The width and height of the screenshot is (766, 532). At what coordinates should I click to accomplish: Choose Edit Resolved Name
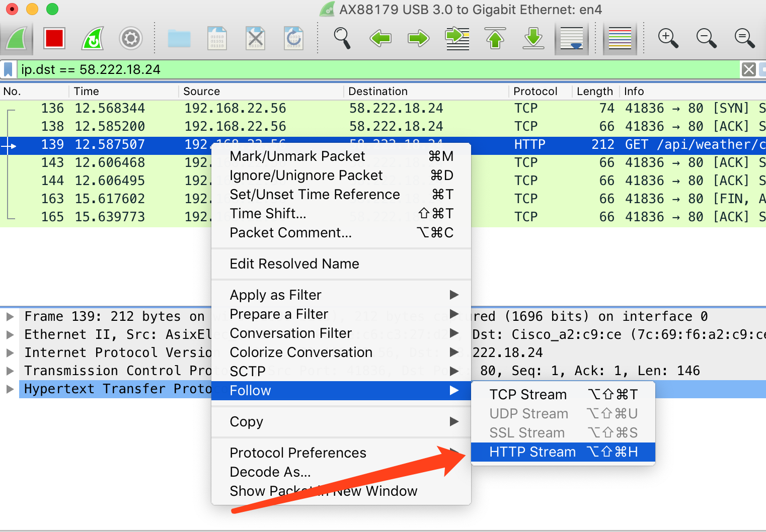(341, 263)
